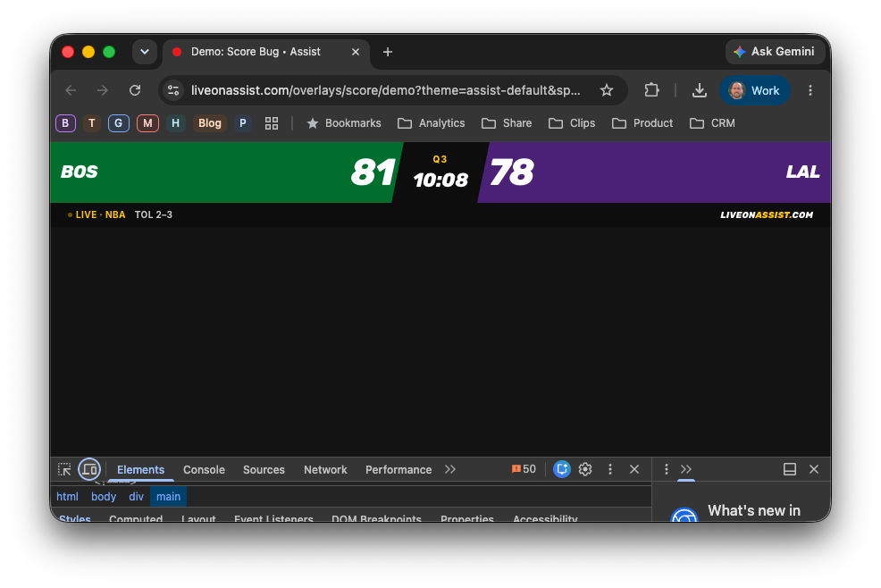View site information icon in address bar

[173, 90]
